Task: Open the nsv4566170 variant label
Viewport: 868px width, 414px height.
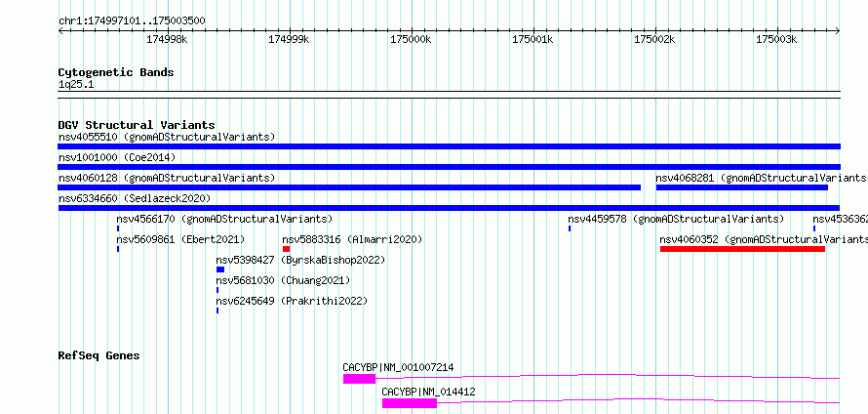Action: [224, 219]
